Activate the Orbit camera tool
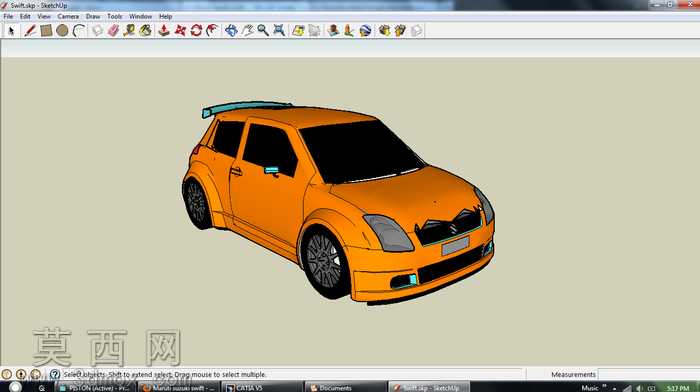700x392 pixels. (231, 30)
